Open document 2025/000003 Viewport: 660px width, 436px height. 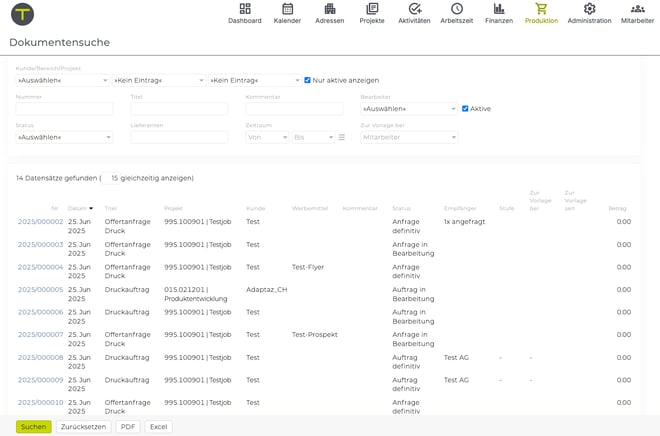40,245
